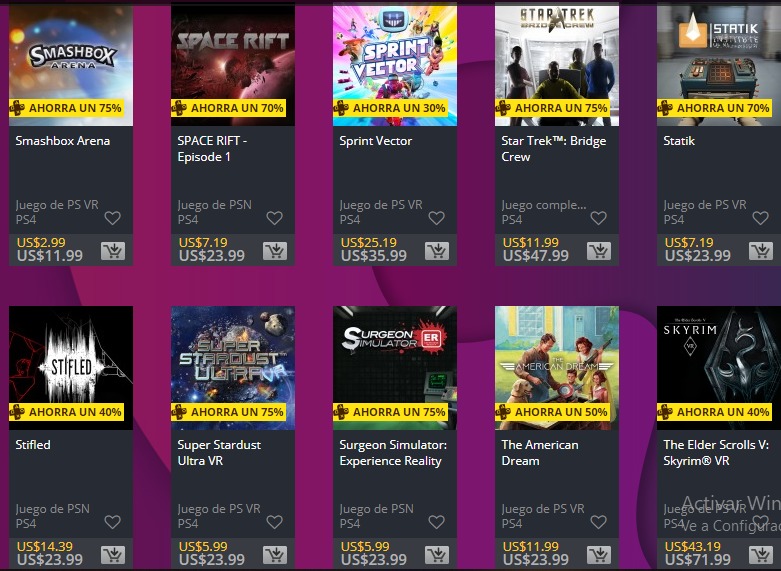
Task: Add The American Dream to cart
Action: point(599,555)
